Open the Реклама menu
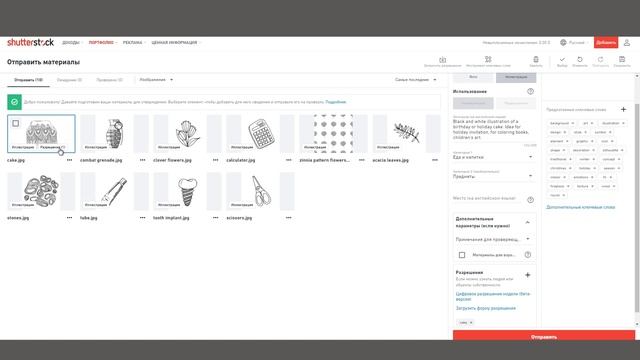Image resolution: width=640 pixels, height=360 pixels. (x=134, y=42)
